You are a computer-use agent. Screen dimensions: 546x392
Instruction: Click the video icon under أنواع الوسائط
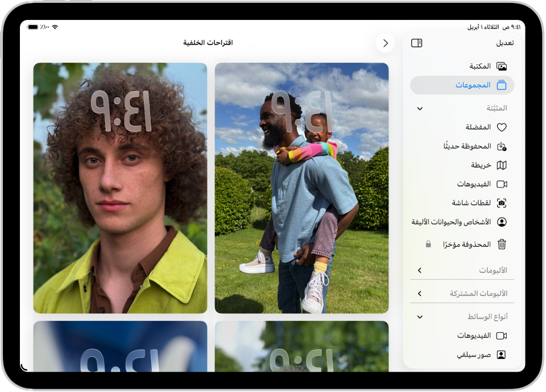(x=502, y=336)
